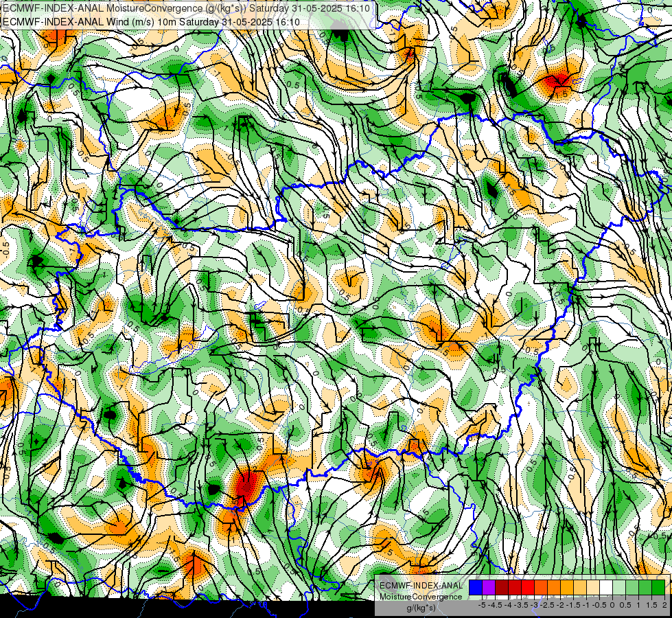Click the -3.5 tick label on the legend
Viewport: 672px width, 618px height.
point(521,605)
